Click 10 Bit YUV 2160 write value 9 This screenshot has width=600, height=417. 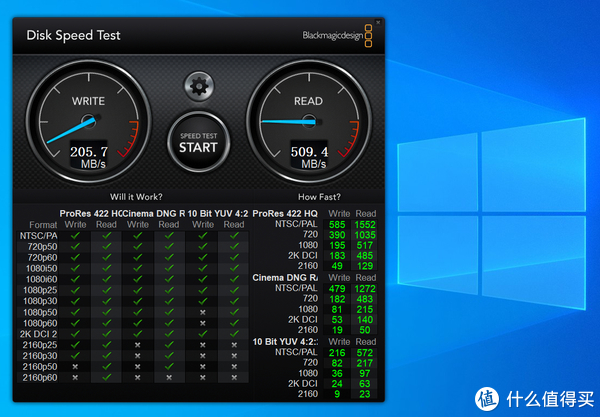pos(337,394)
